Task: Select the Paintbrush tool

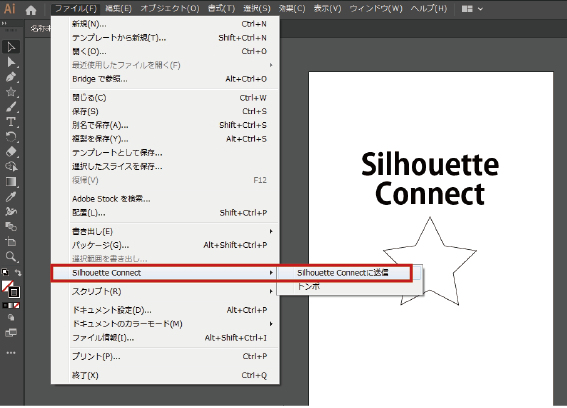Action: (11, 107)
